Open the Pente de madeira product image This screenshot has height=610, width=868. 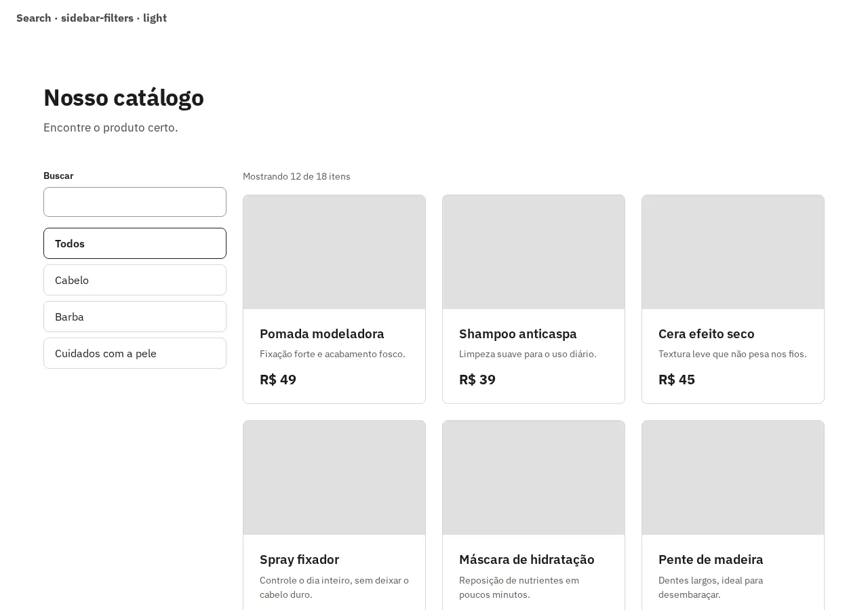click(x=733, y=478)
